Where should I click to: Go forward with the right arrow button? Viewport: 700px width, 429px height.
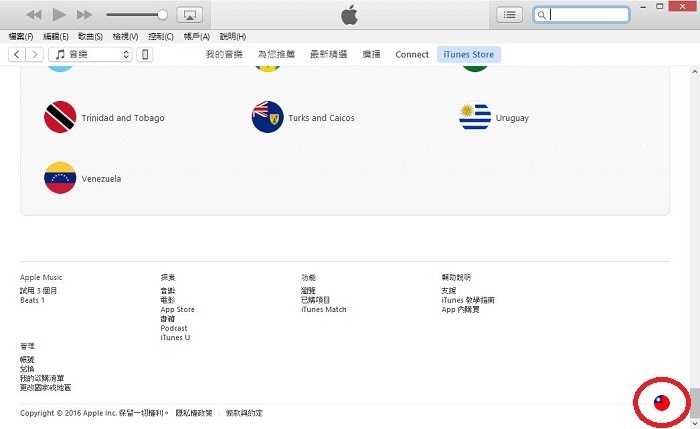[34, 54]
